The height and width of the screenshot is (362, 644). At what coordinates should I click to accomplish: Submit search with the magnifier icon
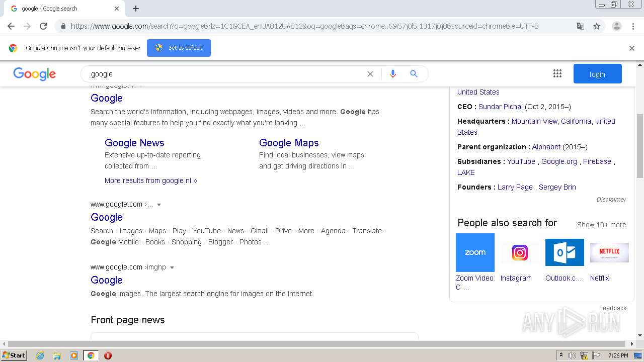point(414,74)
